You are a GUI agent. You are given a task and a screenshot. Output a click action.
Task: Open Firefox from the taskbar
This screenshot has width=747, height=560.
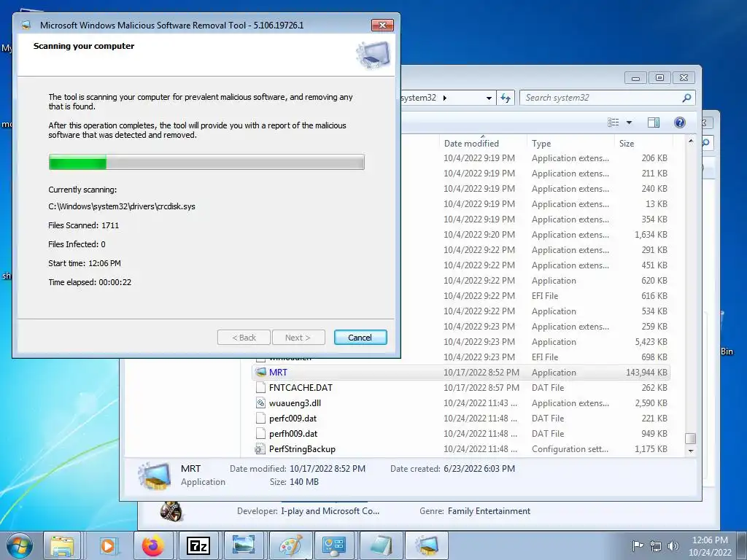click(153, 545)
